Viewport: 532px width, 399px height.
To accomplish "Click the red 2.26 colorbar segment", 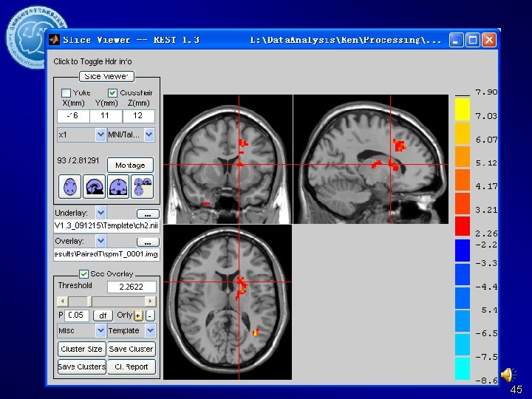I will pyautogui.click(x=462, y=226).
